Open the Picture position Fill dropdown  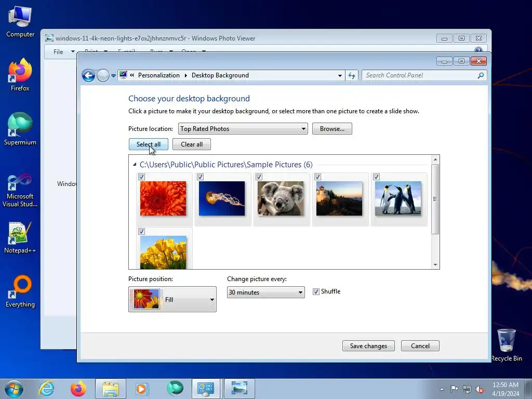click(172, 299)
